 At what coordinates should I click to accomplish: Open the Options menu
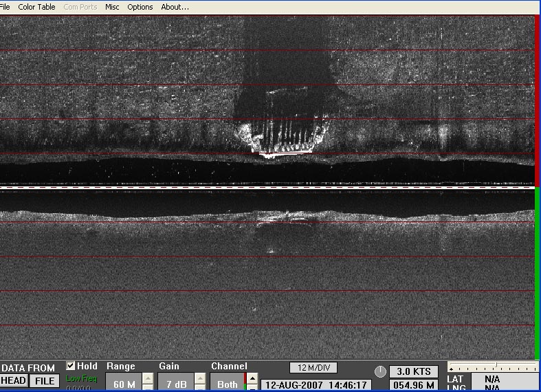point(140,7)
